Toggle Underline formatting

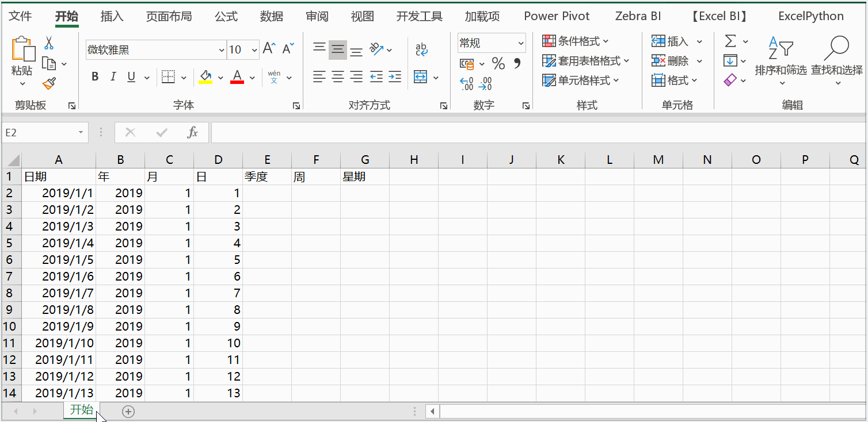tap(131, 77)
